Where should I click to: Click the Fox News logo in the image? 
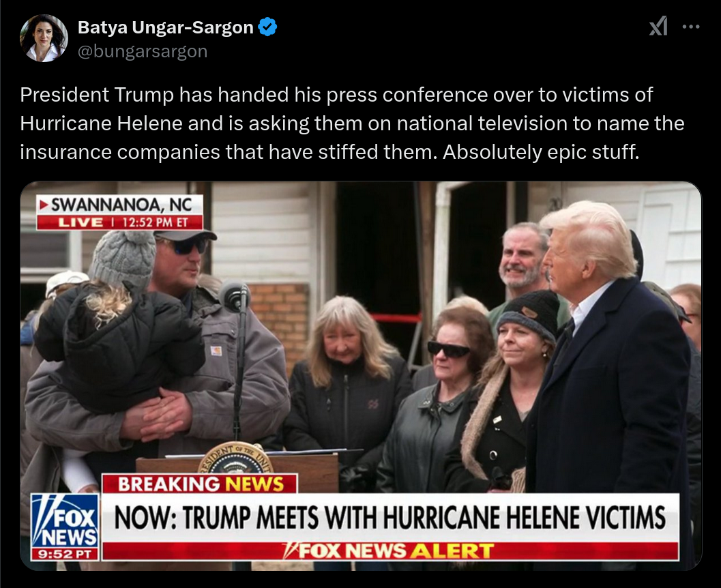pyautogui.click(x=65, y=520)
